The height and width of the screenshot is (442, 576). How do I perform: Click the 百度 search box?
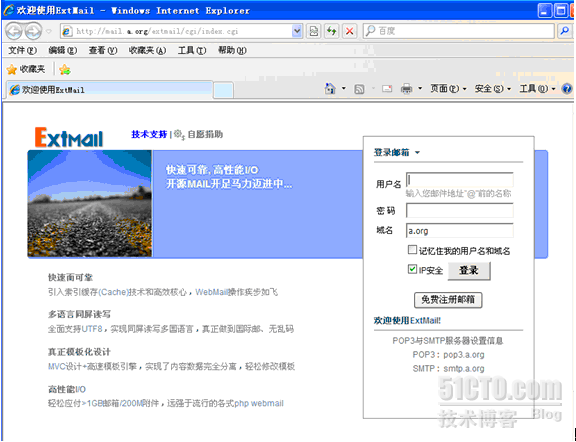click(458, 31)
